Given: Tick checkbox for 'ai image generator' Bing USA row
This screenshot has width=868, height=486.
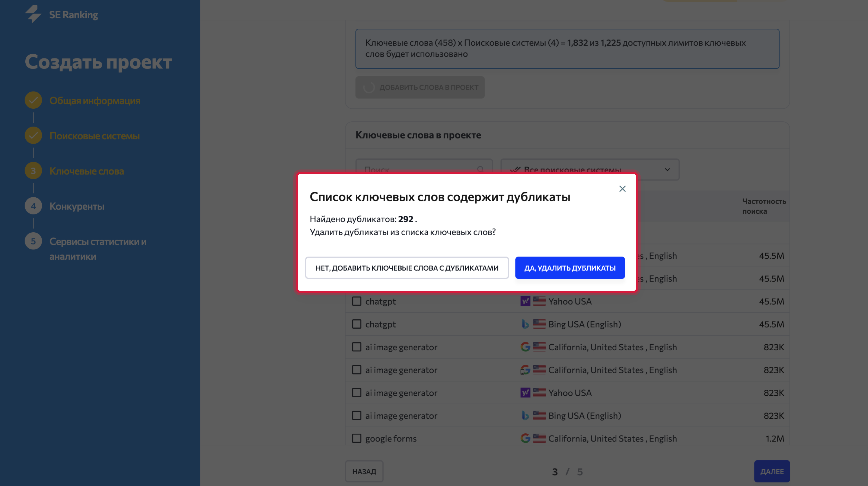Looking at the screenshot, I should click(356, 416).
